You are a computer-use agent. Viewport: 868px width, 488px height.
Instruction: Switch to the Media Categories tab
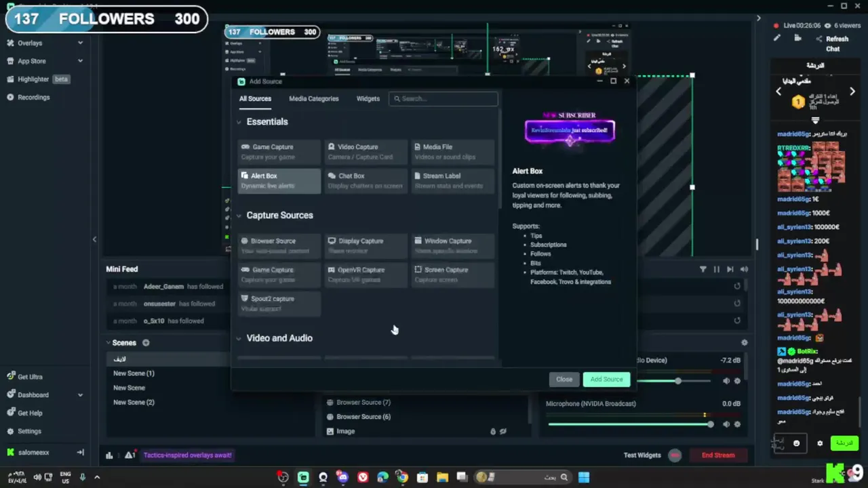(313, 99)
